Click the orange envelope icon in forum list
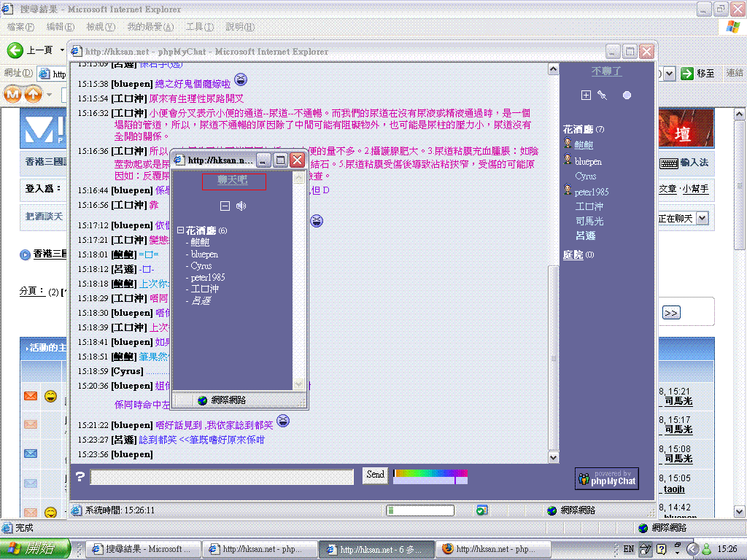The width and height of the screenshot is (747, 560). click(x=31, y=396)
